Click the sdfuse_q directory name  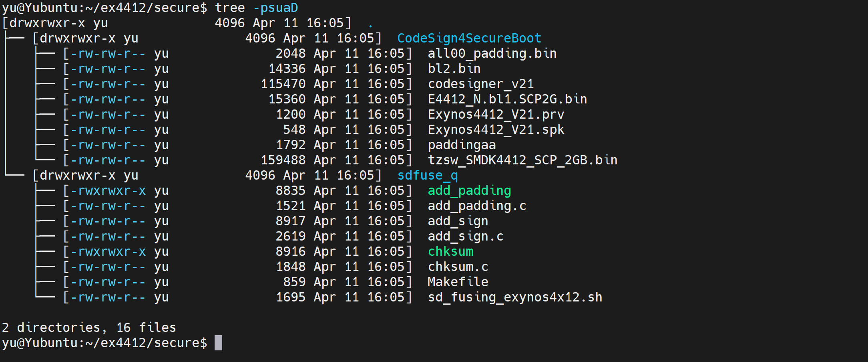point(427,176)
